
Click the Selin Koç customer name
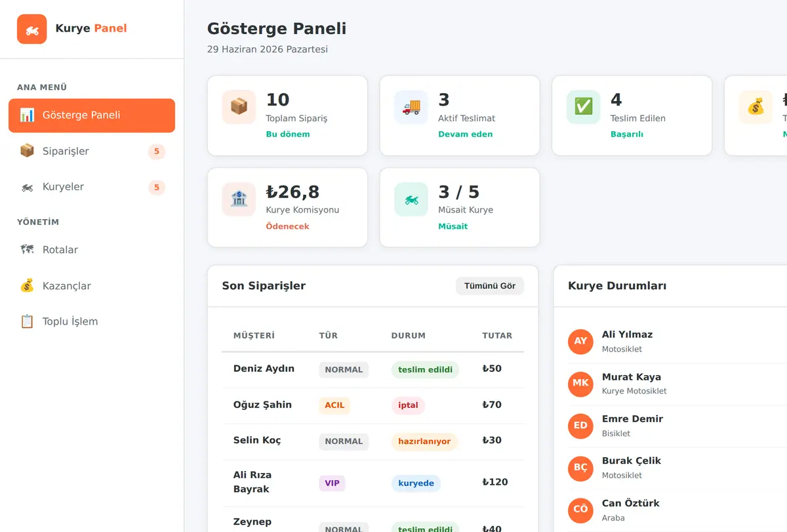tap(257, 440)
